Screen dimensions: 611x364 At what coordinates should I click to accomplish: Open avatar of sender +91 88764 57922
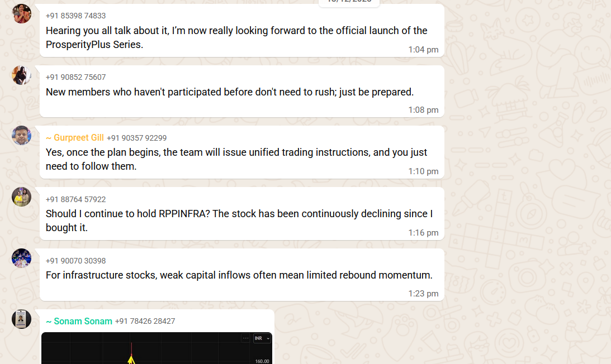tap(22, 197)
